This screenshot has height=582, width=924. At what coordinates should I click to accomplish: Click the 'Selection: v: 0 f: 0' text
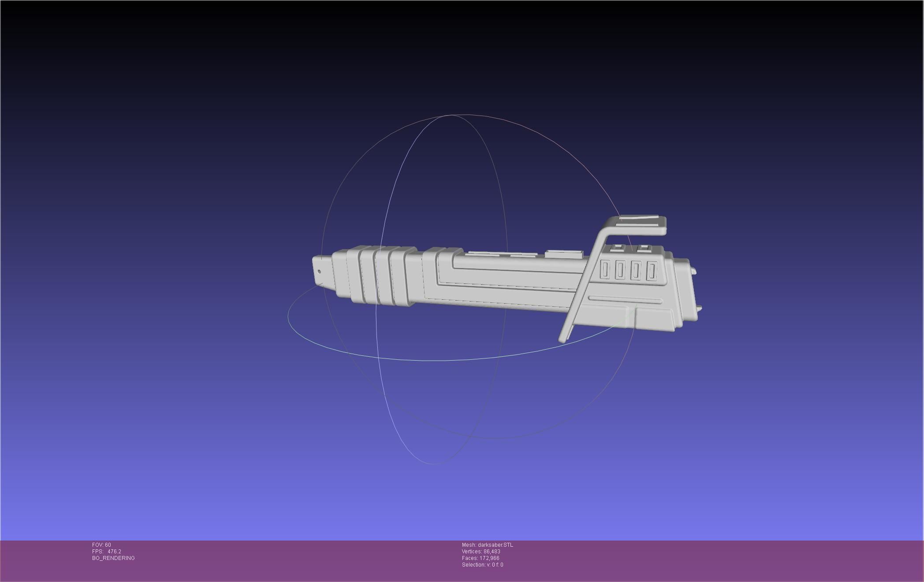pos(483,565)
